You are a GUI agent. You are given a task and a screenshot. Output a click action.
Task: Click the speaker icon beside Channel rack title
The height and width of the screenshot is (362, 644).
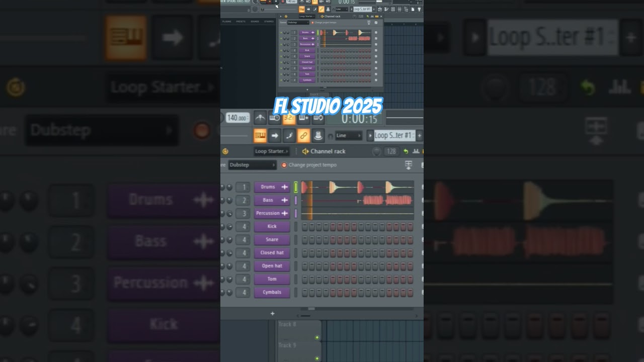coord(305,151)
